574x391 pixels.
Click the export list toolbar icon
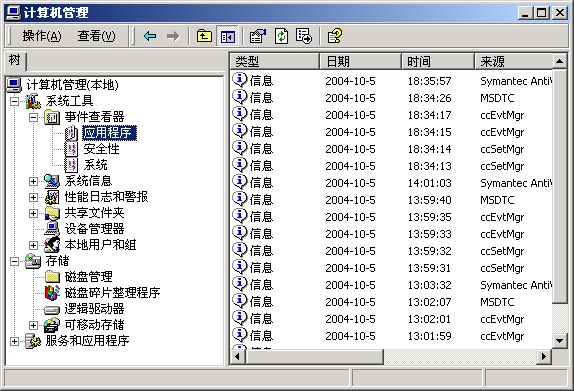click(304, 36)
